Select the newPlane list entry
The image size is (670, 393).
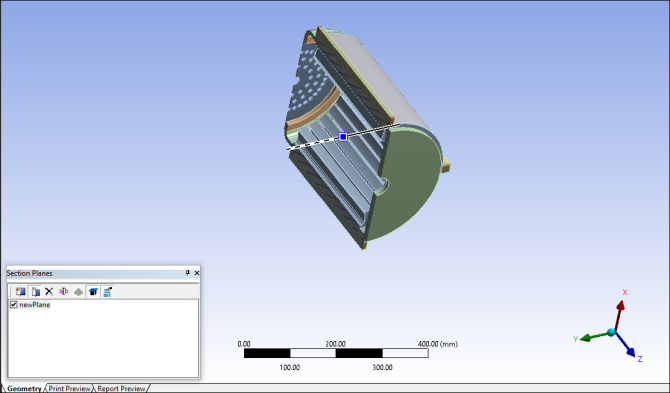click(x=35, y=305)
